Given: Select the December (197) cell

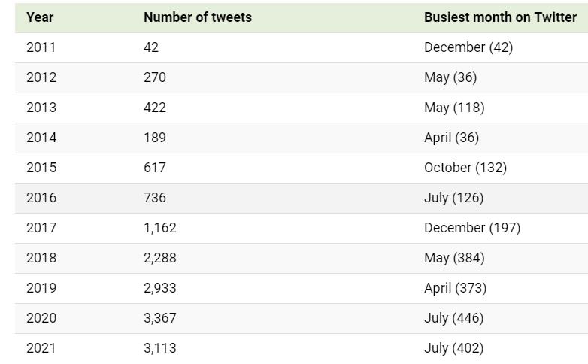Looking at the screenshot, I should pos(471,228).
